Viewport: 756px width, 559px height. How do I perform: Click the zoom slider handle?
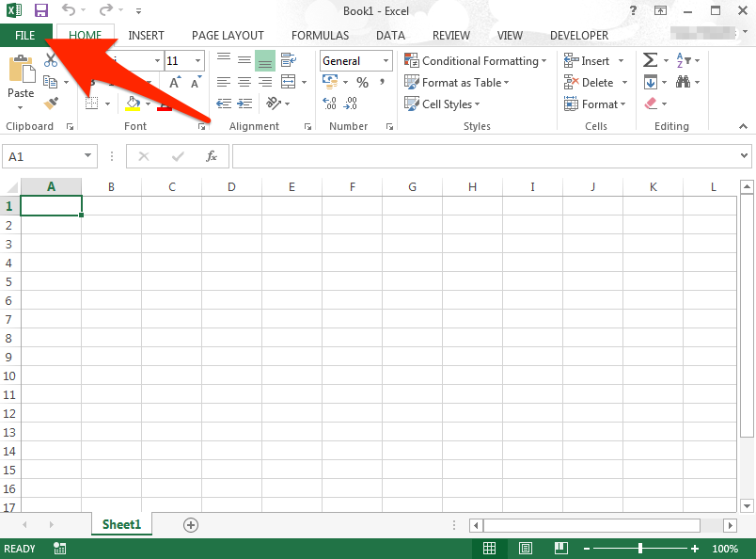pos(640,549)
